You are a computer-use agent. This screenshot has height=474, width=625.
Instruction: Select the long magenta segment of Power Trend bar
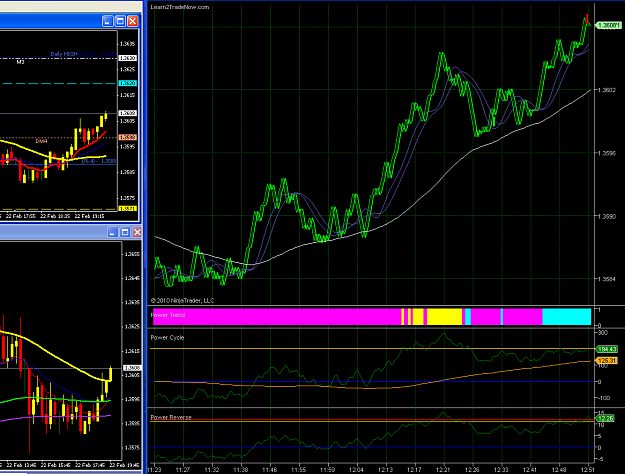coord(277,317)
